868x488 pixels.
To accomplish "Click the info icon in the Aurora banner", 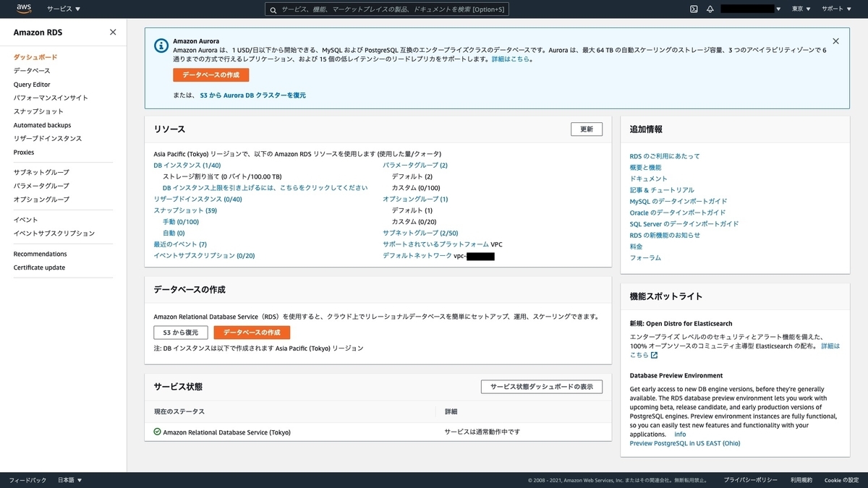I will (x=160, y=45).
